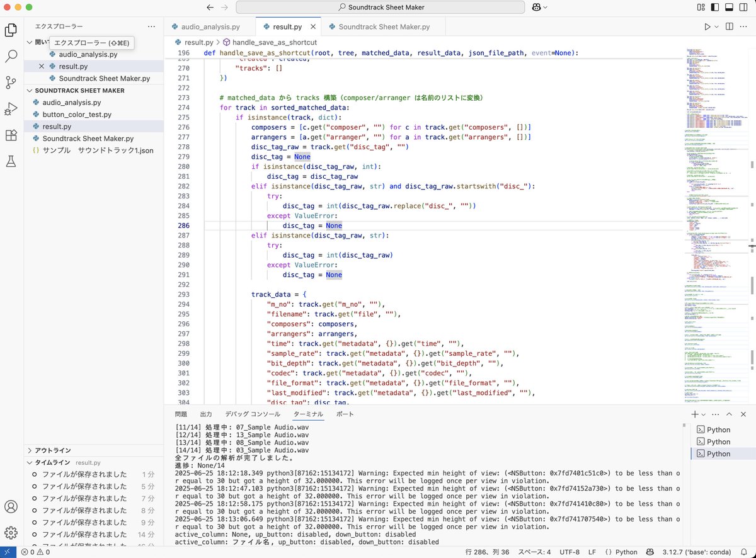Open the Manage gear icon
Image resolution: width=756 pixels, height=558 pixels.
[11, 533]
